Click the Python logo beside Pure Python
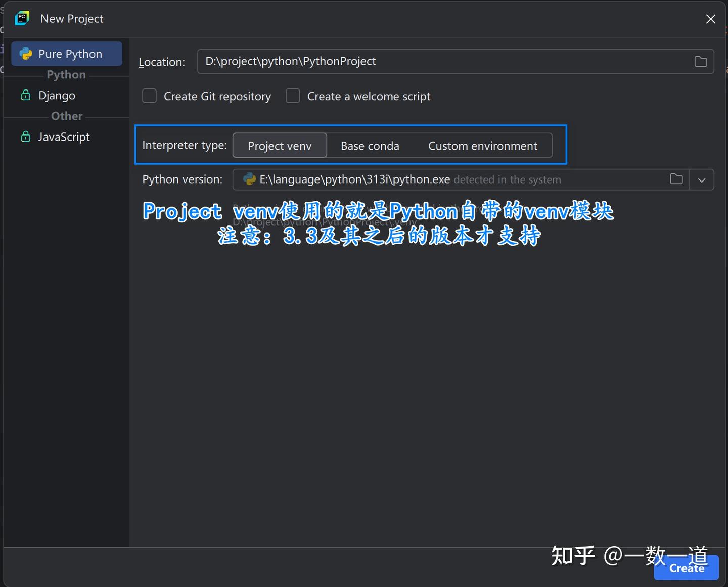This screenshot has height=587, width=728. pos(26,53)
